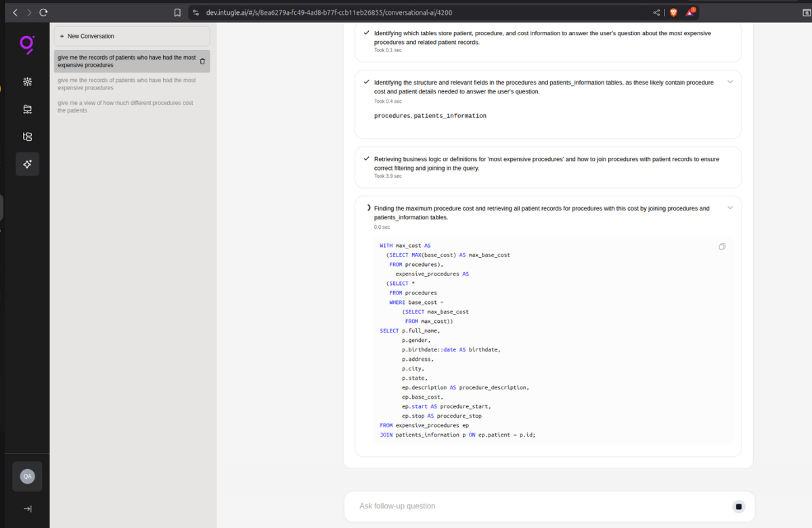This screenshot has height=528, width=812.
Task: Open the selected 'most expensive procedures' conversation
Action: coord(132,61)
